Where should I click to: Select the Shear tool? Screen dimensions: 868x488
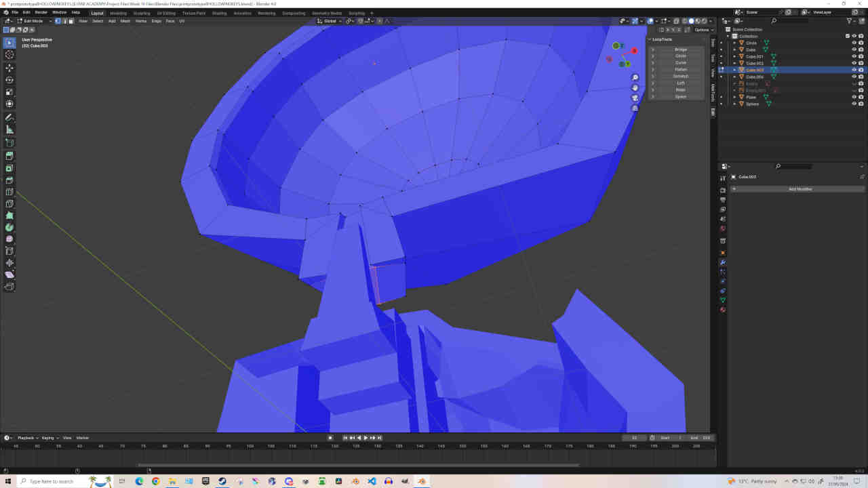(9, 274)
